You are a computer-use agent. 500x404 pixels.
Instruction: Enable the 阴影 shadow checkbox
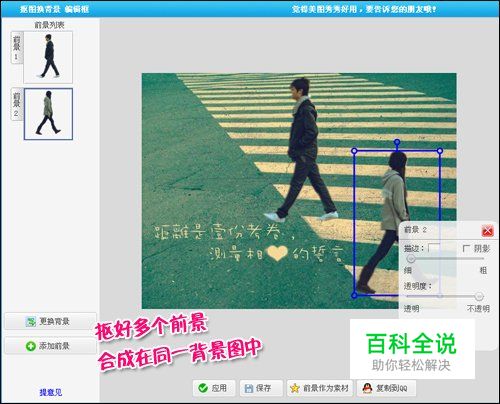466,249
